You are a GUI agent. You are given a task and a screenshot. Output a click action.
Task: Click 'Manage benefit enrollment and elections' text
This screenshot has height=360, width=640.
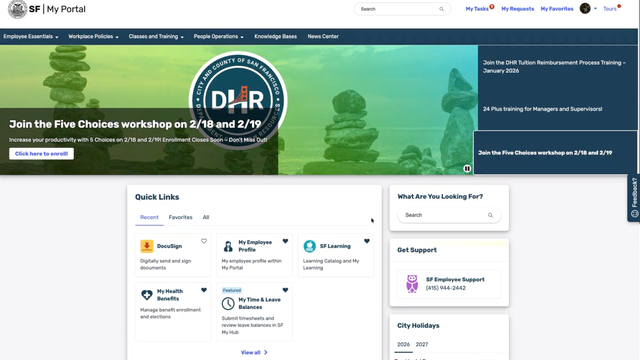pos(170,313)
